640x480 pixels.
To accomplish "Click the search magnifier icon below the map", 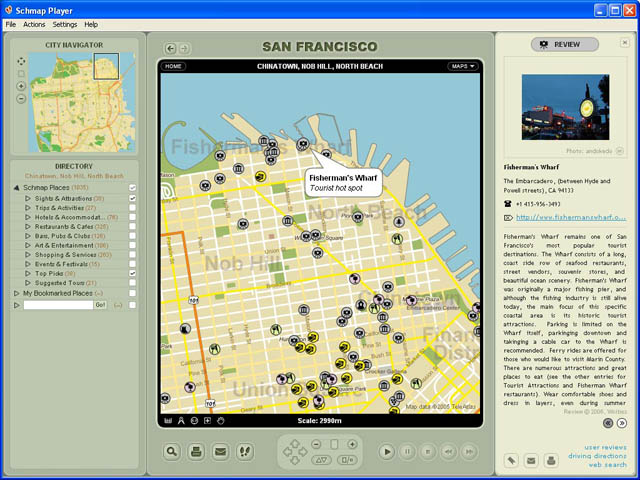I will pos(172,452).
